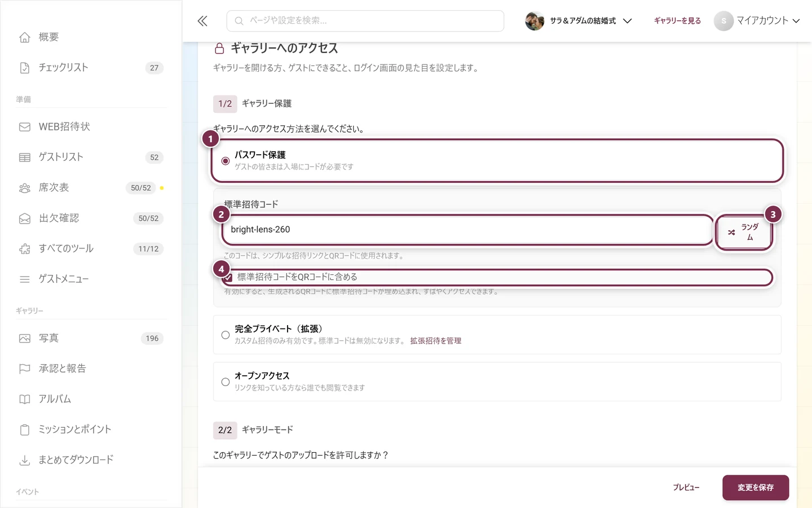Open the アルバム book icon
This screenshot has width=812, height=508.
(25, 400)
